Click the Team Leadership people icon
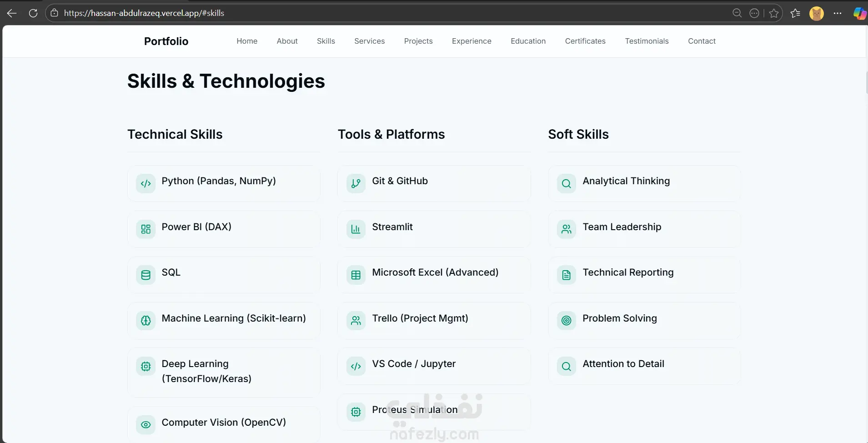 (x=567, y=229)
